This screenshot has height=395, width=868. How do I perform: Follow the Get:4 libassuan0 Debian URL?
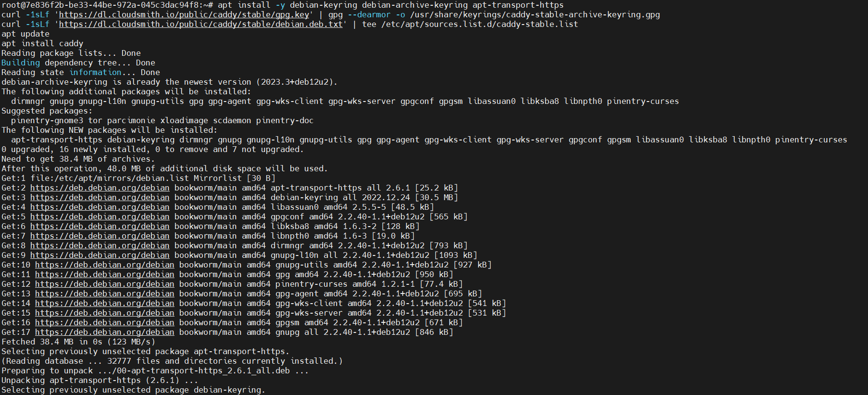point(100,207)
